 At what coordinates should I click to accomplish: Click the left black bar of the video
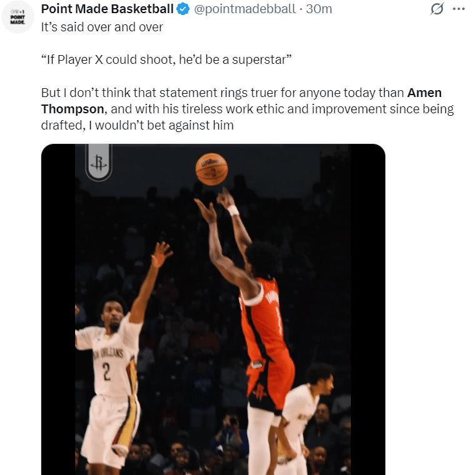58,313
